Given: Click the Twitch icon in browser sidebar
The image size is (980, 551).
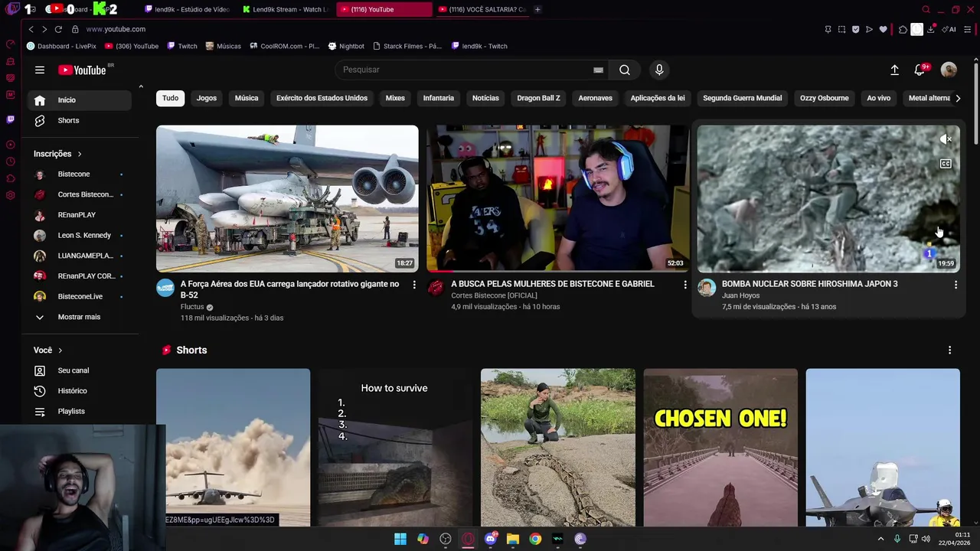Looking at the screenshot, I should [10, 119].
